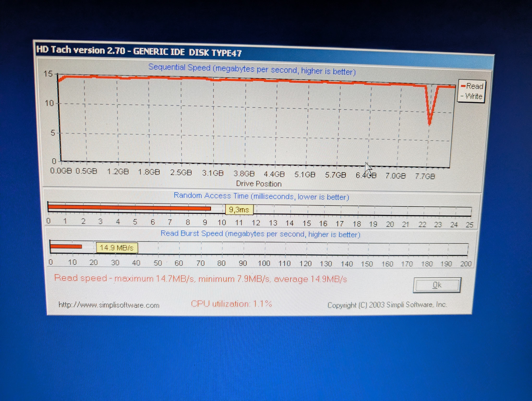Click the red random access time bar

[129, 208]
